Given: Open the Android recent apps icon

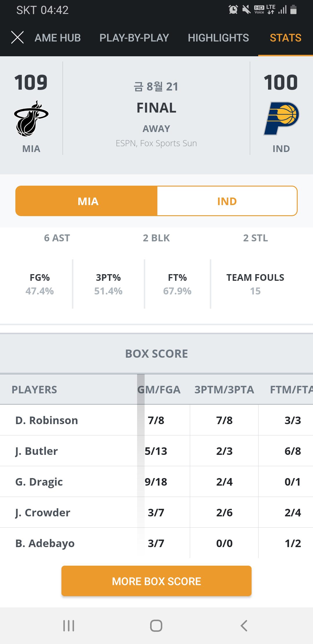Looking at the screenshot, I should tap(69, 626).
